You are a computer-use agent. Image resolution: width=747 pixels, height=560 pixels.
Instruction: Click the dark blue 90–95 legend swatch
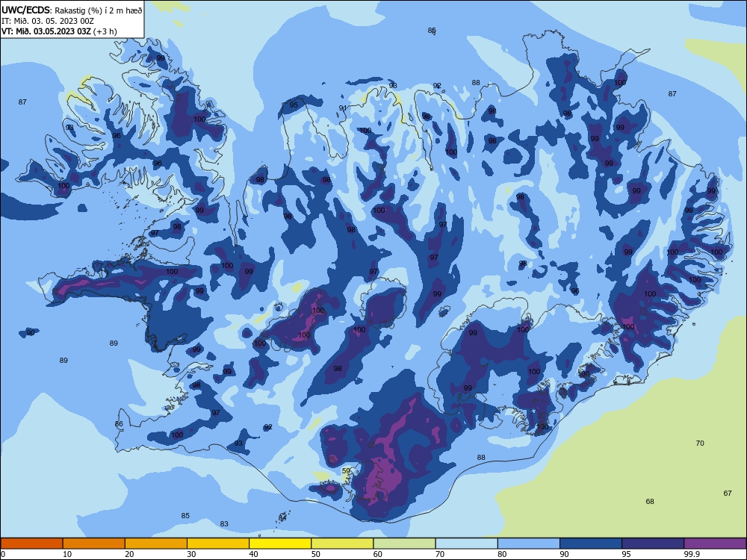coord(591,544)
